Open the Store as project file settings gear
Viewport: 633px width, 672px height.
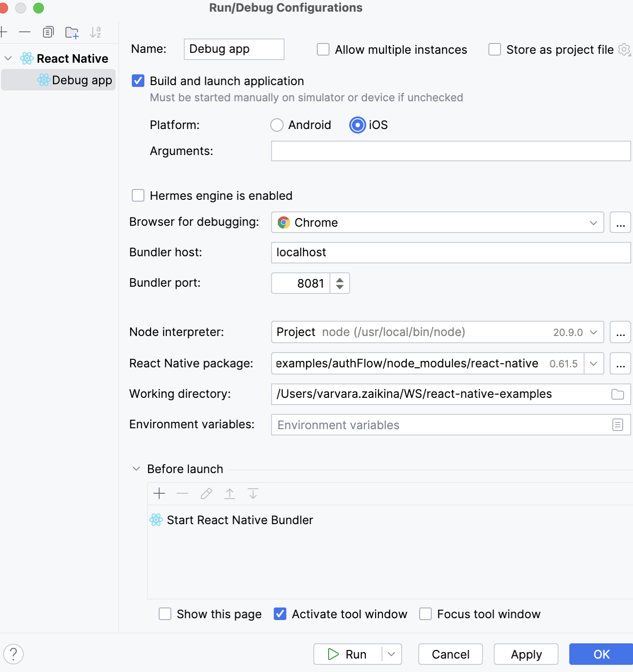pyautogui.click(x=624, y=50)
